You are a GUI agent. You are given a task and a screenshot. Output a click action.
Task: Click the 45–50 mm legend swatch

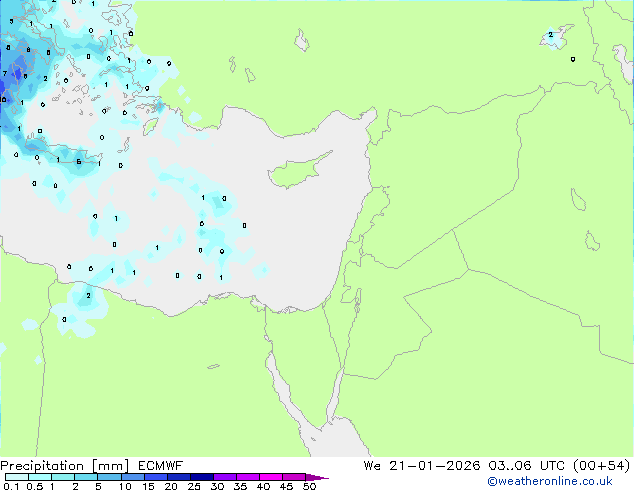pos(294,477)
